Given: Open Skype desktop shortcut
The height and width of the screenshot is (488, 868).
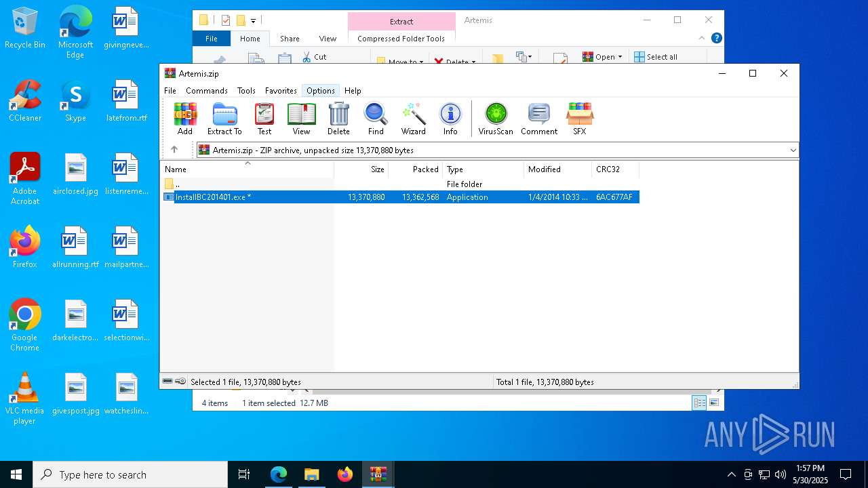Looking at the screenshot, I should (75, 102).
